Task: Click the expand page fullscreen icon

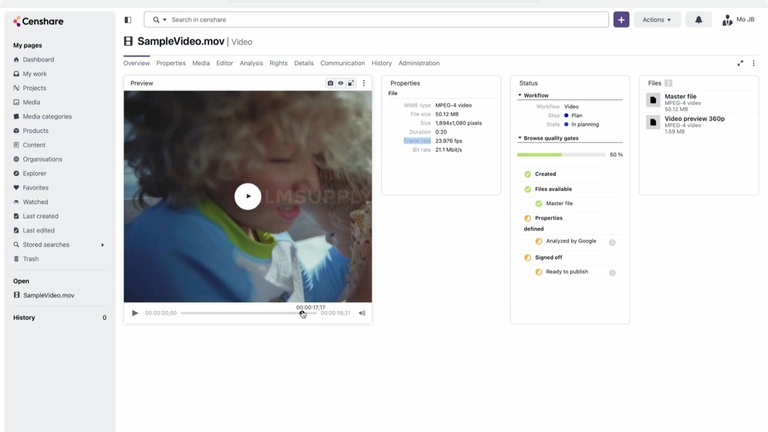Action: click(740, 63)
